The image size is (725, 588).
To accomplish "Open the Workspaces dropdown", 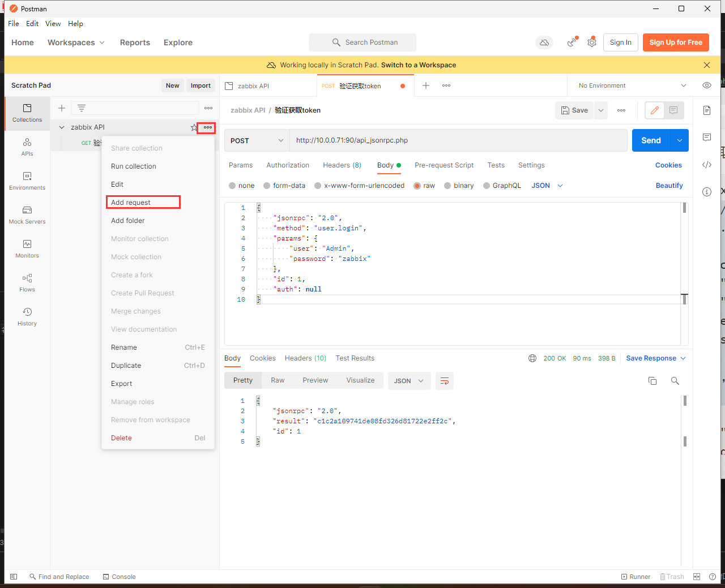I will [76, 42].
